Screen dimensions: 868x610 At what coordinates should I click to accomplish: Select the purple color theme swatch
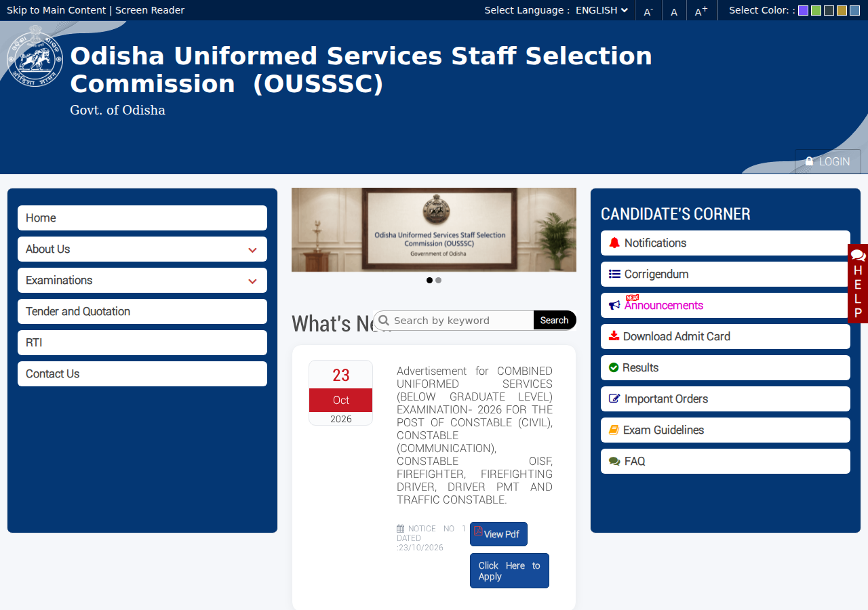pos(803,10)
